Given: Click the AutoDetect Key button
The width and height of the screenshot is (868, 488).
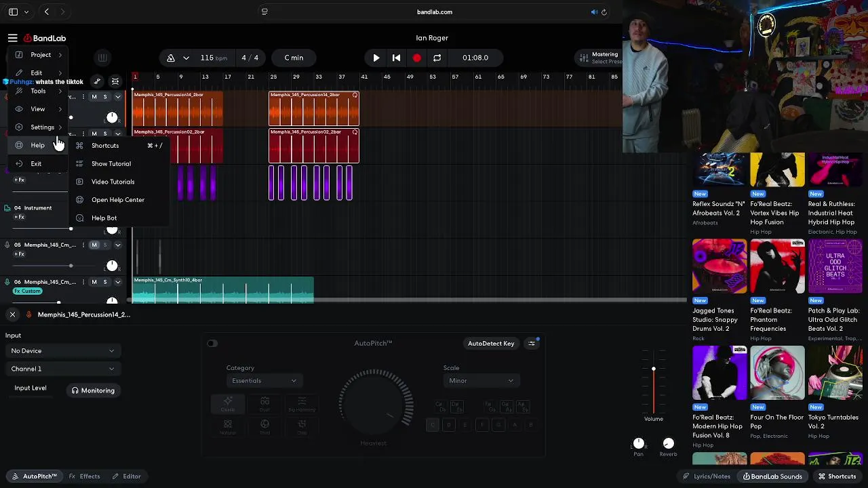Looking at the screenshot, I should pyautogui.click(x=491, y=344).
